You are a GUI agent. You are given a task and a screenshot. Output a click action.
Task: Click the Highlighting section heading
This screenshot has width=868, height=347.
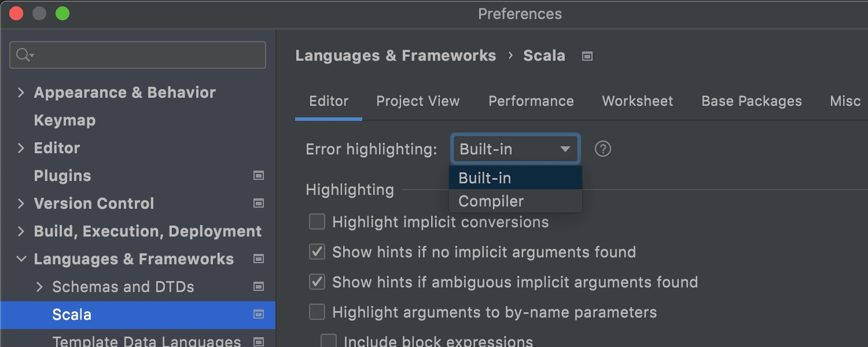click(x=350, y=190)
